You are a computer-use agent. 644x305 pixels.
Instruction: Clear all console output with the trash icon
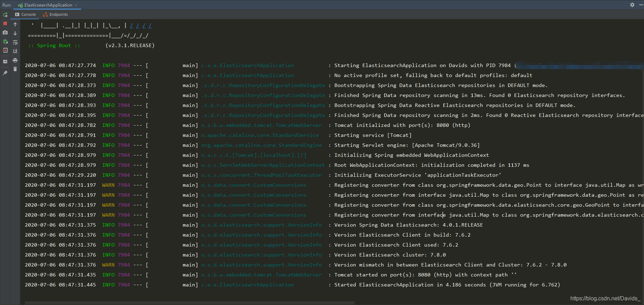point(15,69)
